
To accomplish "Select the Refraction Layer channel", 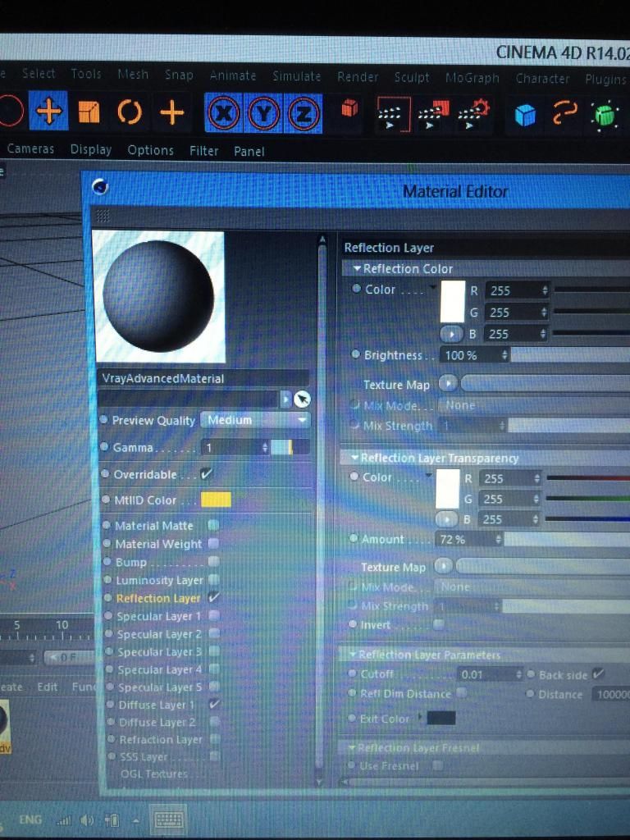I will coord(161,739).
